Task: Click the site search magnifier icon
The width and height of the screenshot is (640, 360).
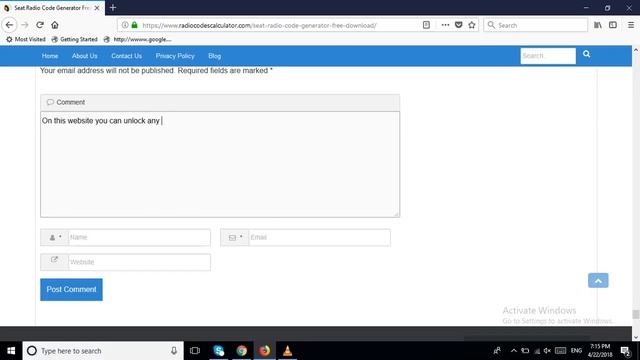Action: point(587,54)
